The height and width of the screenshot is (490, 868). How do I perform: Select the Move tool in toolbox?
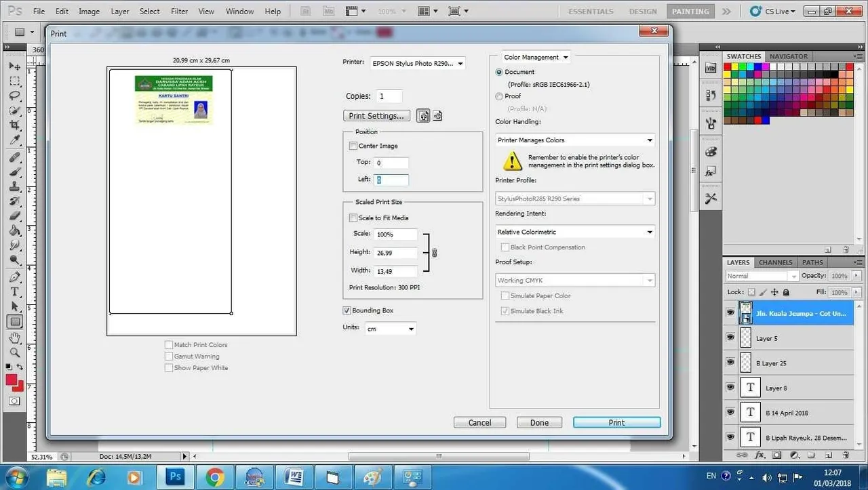click(14, 66)
